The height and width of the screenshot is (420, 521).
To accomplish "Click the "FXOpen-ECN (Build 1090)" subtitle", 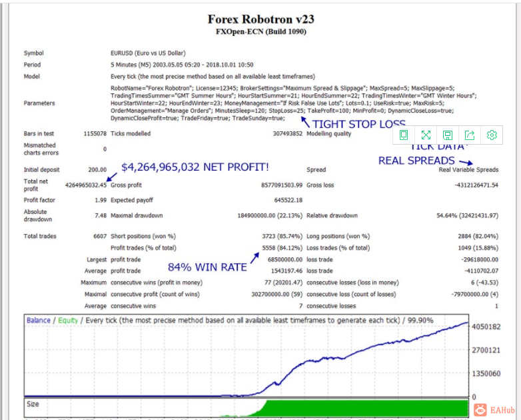I will (260, 31).
